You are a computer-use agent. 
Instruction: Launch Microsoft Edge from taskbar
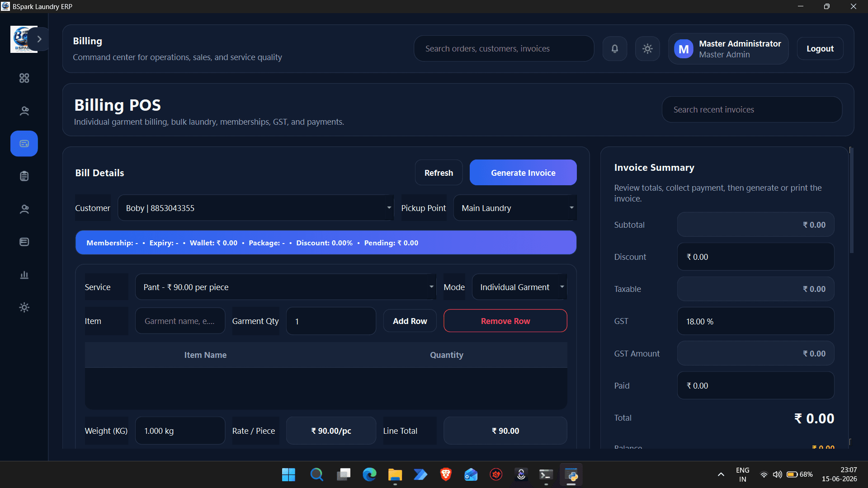tap(369, 474)
